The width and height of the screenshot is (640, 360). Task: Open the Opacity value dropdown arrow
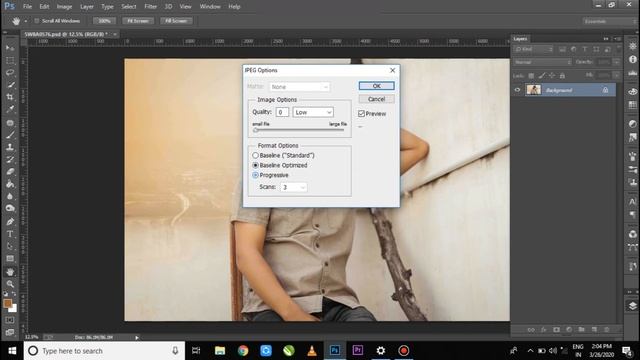(616, 62)
